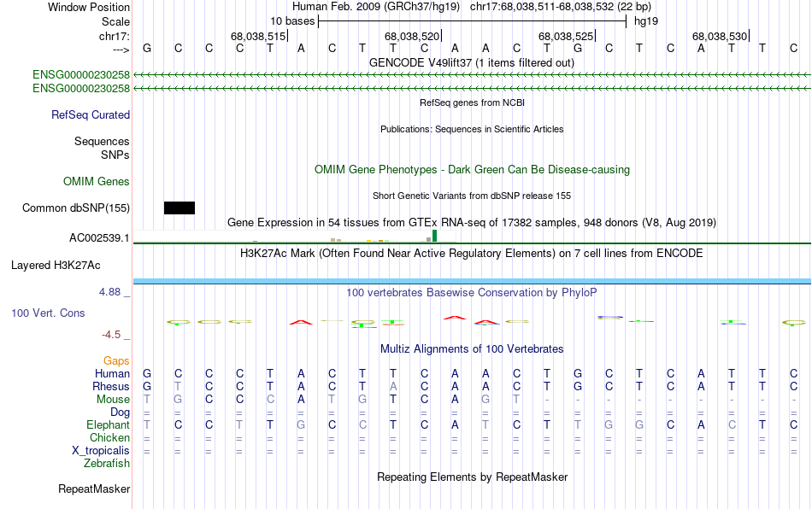Select the Chicken species row label
Screen dimensions: 812x509
point(109,437)
